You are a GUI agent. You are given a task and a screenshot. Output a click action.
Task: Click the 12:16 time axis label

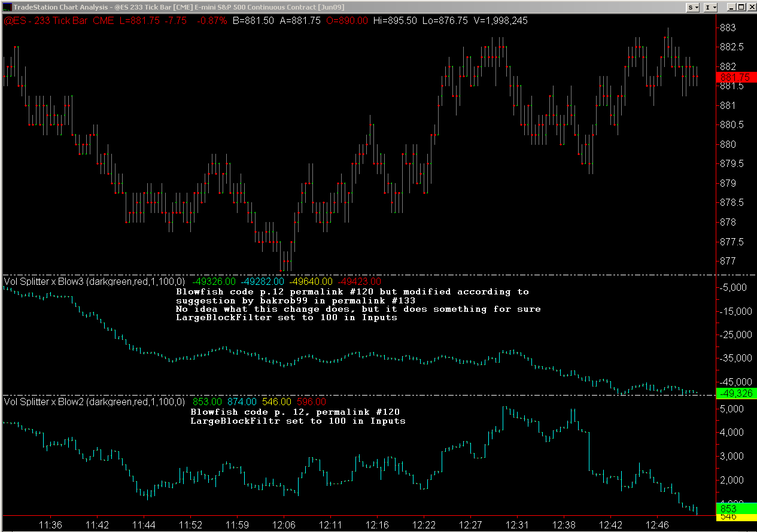pyautogui.click(x=376, y=525)
